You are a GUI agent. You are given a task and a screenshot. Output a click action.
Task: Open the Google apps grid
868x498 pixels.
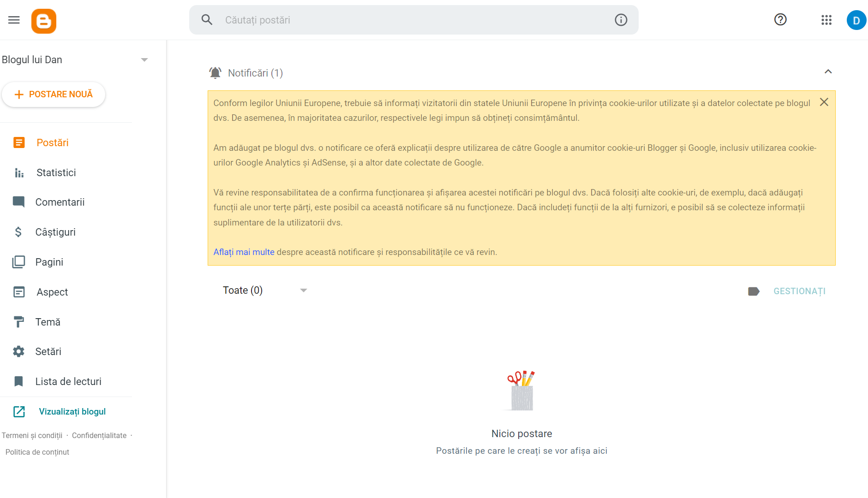click(826, 20)
